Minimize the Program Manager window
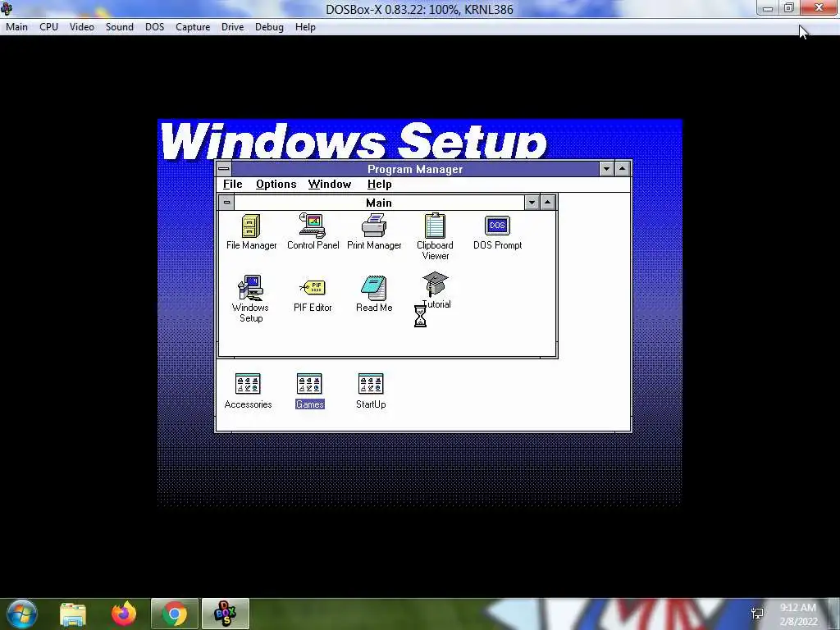Screen dimensions: 840x630 tap(606, 169)
